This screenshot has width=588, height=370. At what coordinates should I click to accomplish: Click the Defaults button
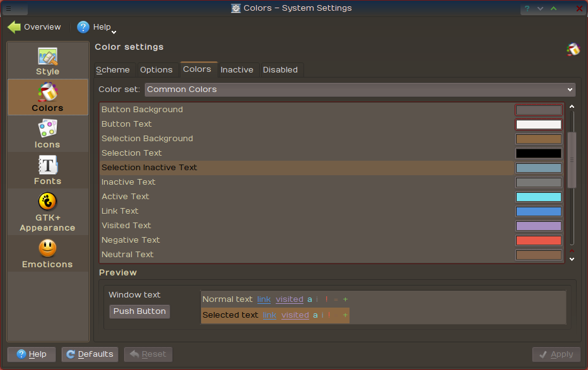coord(90,354)
